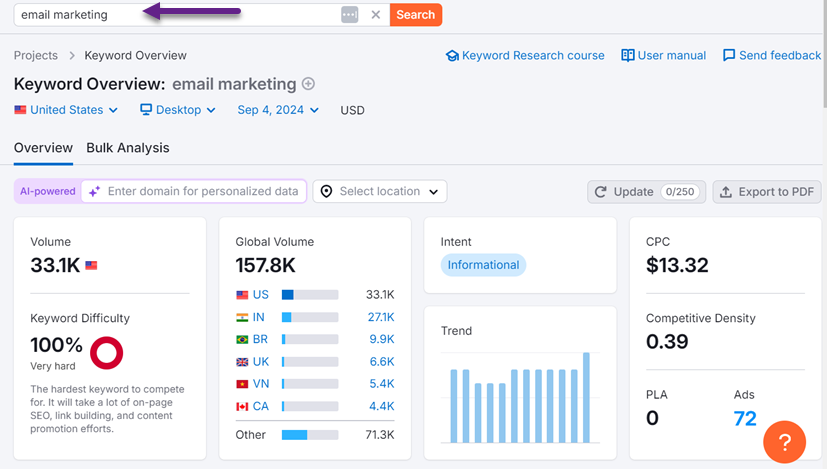Click the orange Search button
Image resolution: width=827 pixels, height=469 pixels.
(415, 15)
